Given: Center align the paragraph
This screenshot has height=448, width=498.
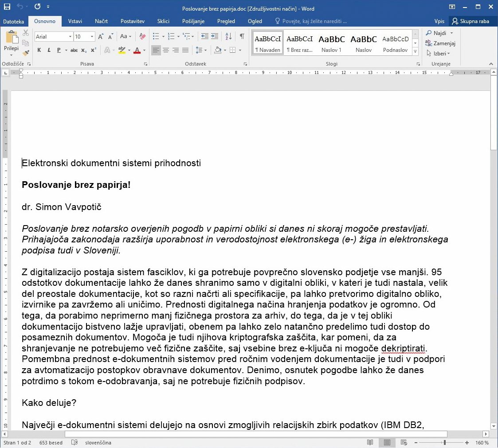Looking at the screenshot, I should pos(166,50).
